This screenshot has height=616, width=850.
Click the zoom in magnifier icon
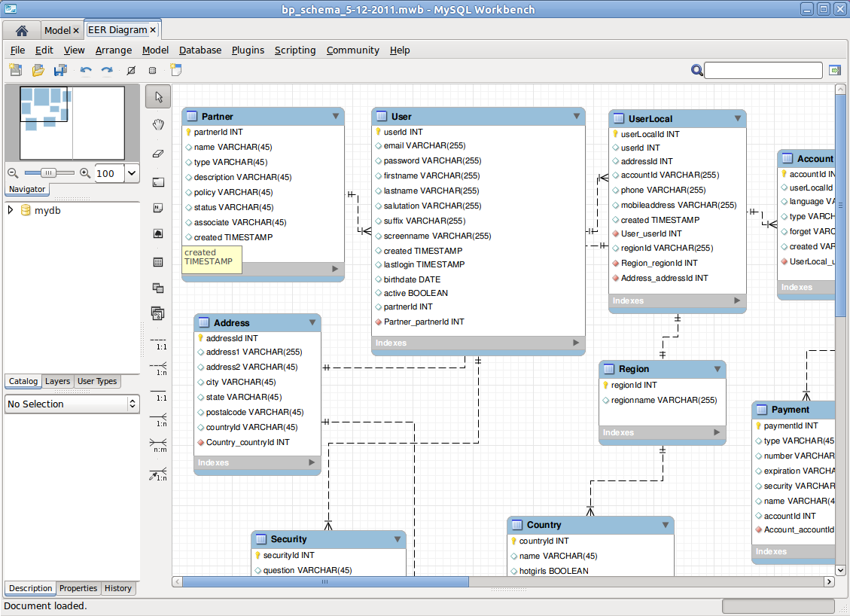pos(85,173)
